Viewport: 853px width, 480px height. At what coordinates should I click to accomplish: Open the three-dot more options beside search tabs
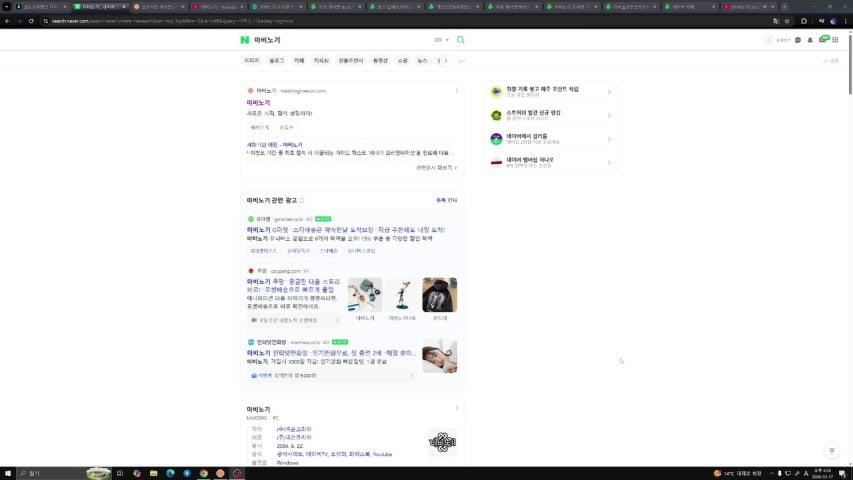click(x=462, y=61)
